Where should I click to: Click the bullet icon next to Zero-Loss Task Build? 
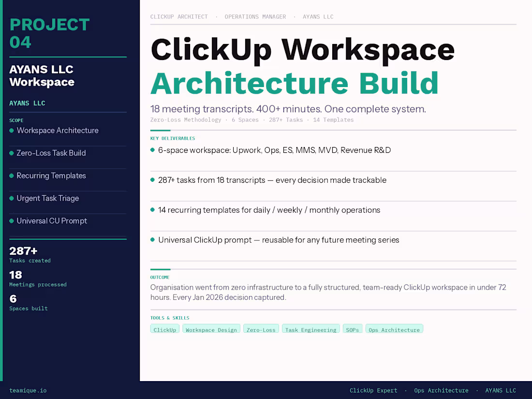12,153
